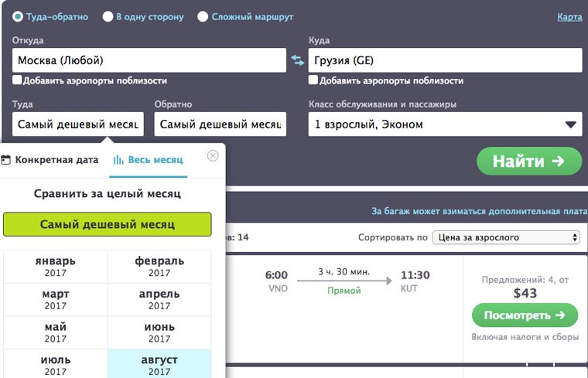
Task: Open the Карта link
Action: pyautogui.click(x=569, y=17)
